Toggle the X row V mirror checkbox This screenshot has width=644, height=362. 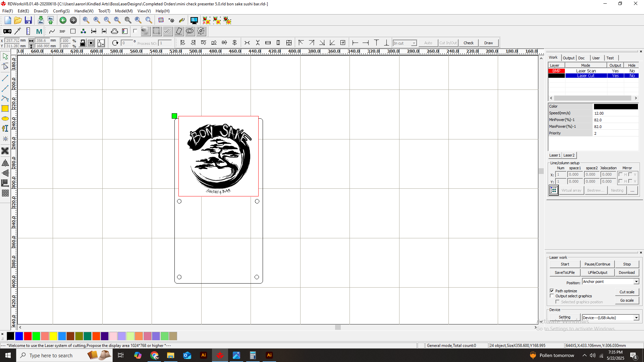point(630,175)
